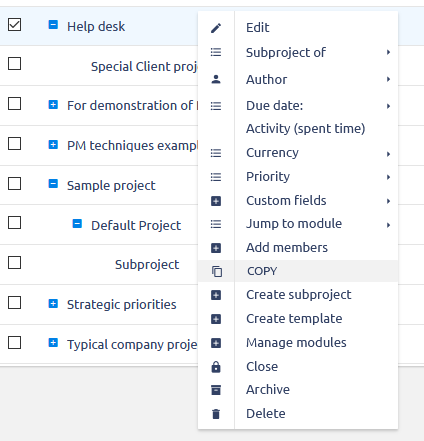Check the Strategic priorities row checkbox
Viewport: 424px width, 441px height.
15,303
